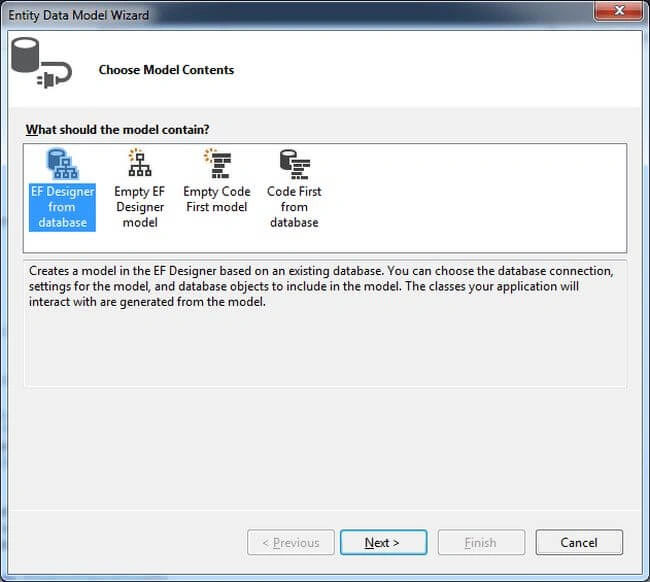Image resolution: width=650 pixels, height=582 pixels.
Task: Click the 'Empty EF Designer model' label
Action: 140,207
